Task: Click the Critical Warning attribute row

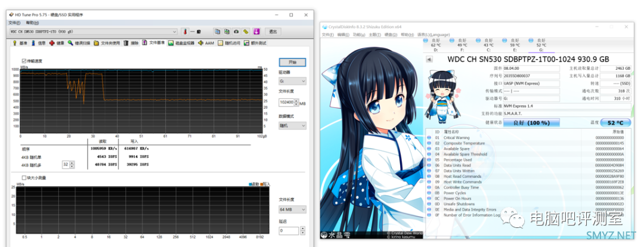Action: tap(527, 138)
